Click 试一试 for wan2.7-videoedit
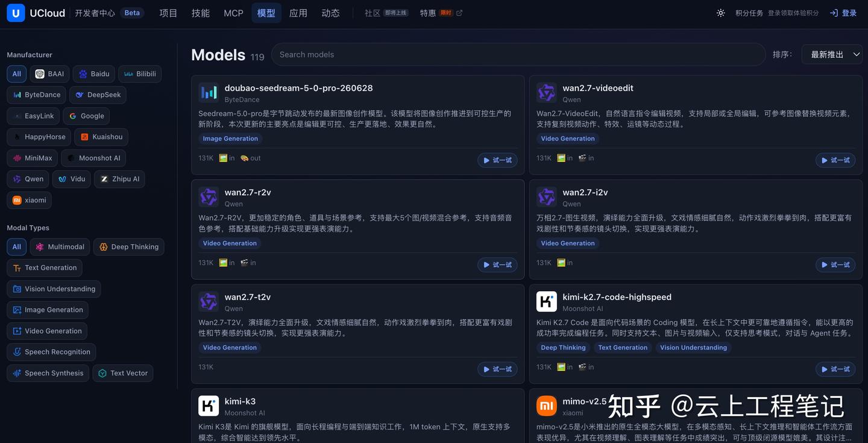The height and width of the screenshot is (443, 868). coord(835,160)
